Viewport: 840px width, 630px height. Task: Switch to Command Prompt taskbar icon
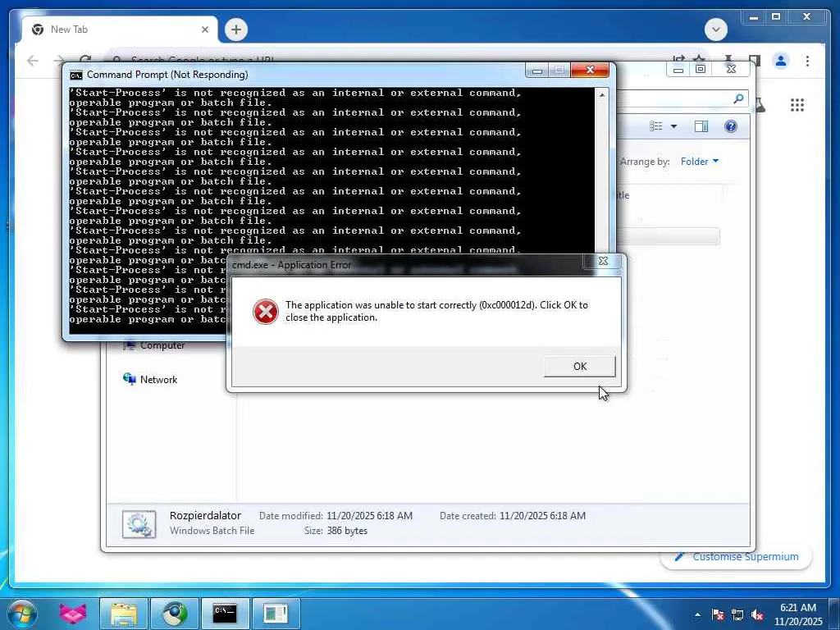(x=225, y=614)
